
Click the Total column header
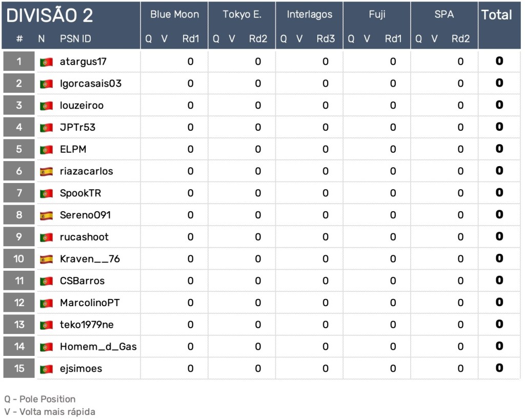pyautogui.click(x=496, y=15)
